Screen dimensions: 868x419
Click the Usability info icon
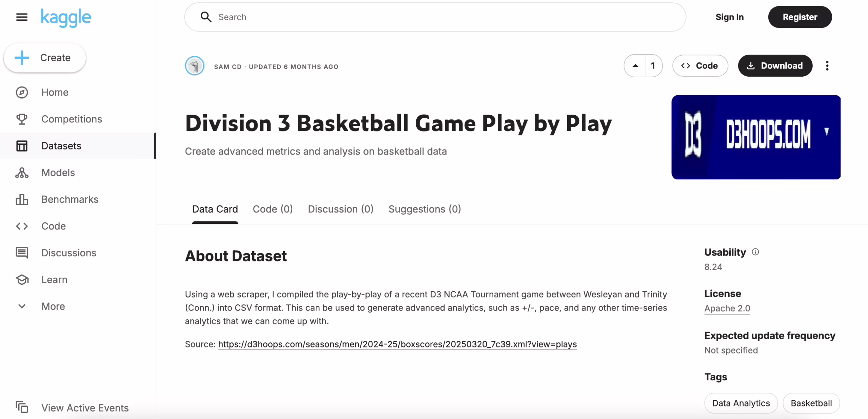click(755, 252)
